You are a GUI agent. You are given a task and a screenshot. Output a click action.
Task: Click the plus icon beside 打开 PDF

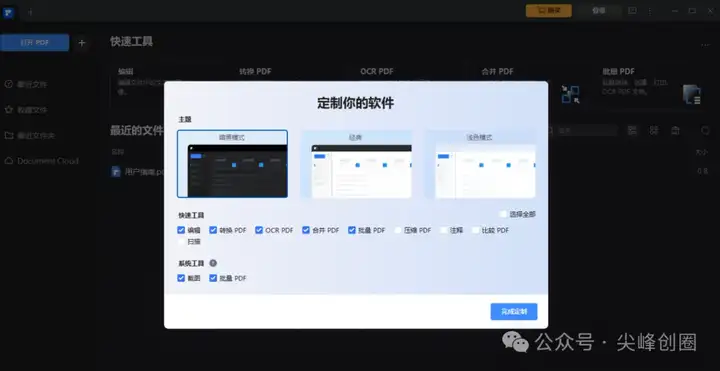[x=82, y=43]
